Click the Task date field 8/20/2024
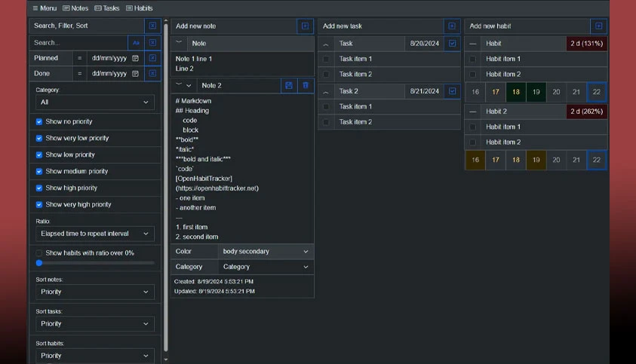 point(424,44)
